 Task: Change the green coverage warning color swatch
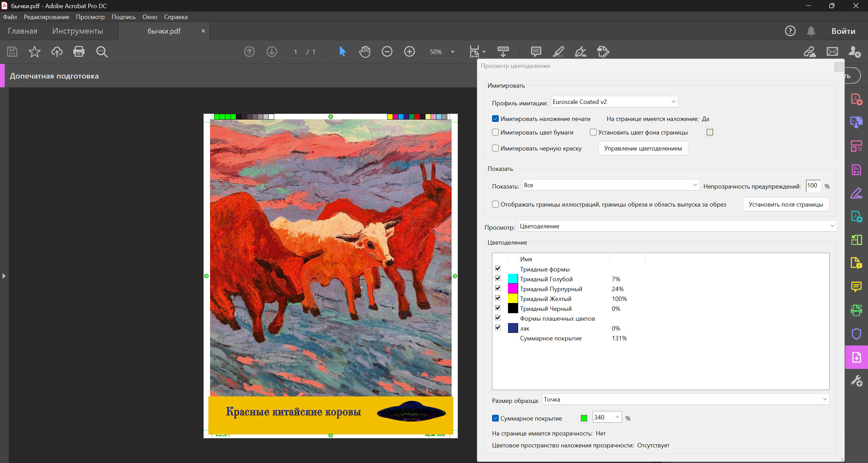pos(584,418)
